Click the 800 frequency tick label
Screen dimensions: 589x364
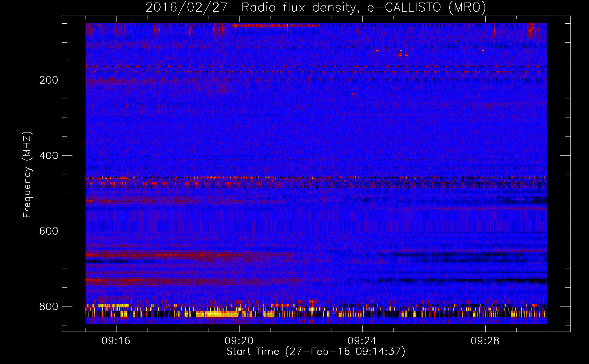pos(49,306)
